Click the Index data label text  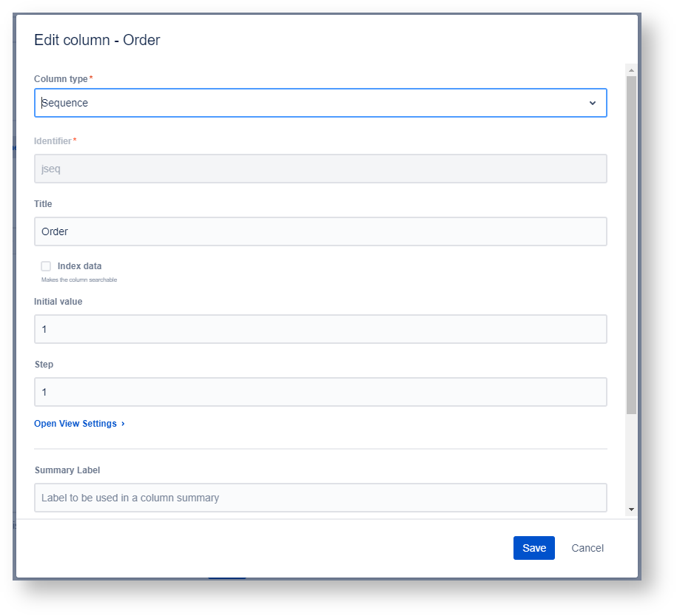pyautogui.click(x=79, y=266)
